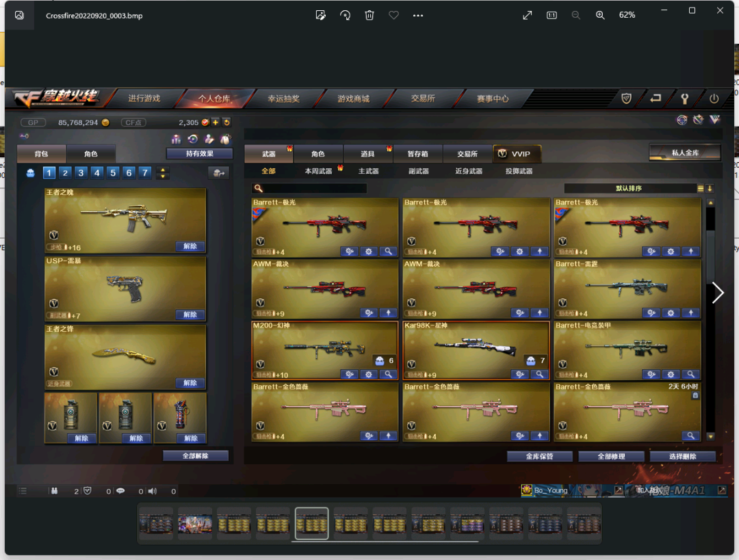The image size is (739, 560).
Task: Open the 赛事中心 top menu tab
Action: point(493,98)
